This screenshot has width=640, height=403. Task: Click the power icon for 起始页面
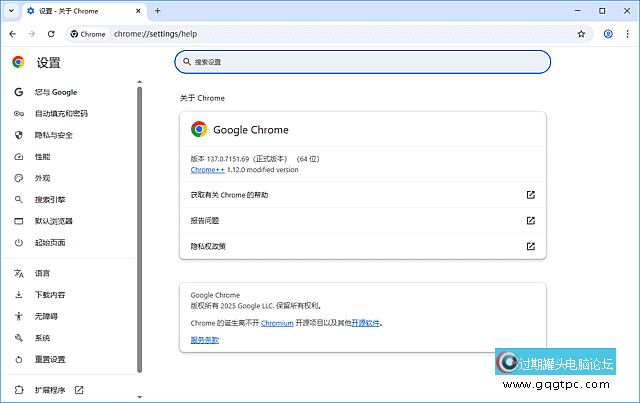click(x=19, y=243)
